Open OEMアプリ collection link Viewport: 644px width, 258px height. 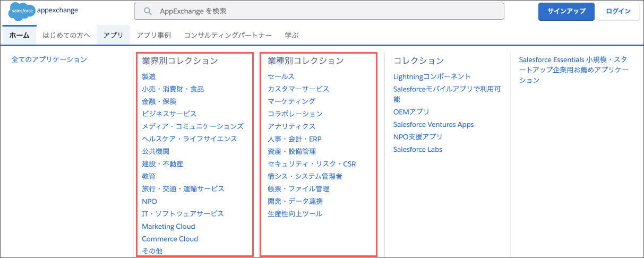[x=411, y=111]
